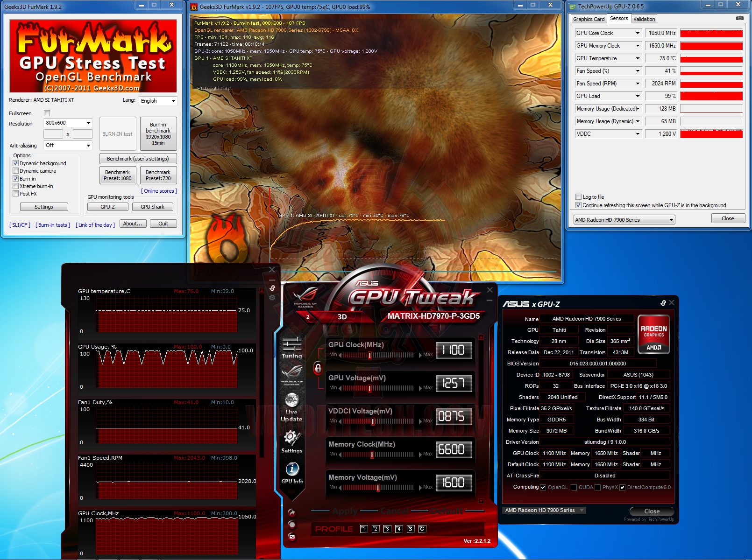Select the 3D tab in GPU Tweak
This screenshot has width=752, height=560.
click(x=342, y=317)
